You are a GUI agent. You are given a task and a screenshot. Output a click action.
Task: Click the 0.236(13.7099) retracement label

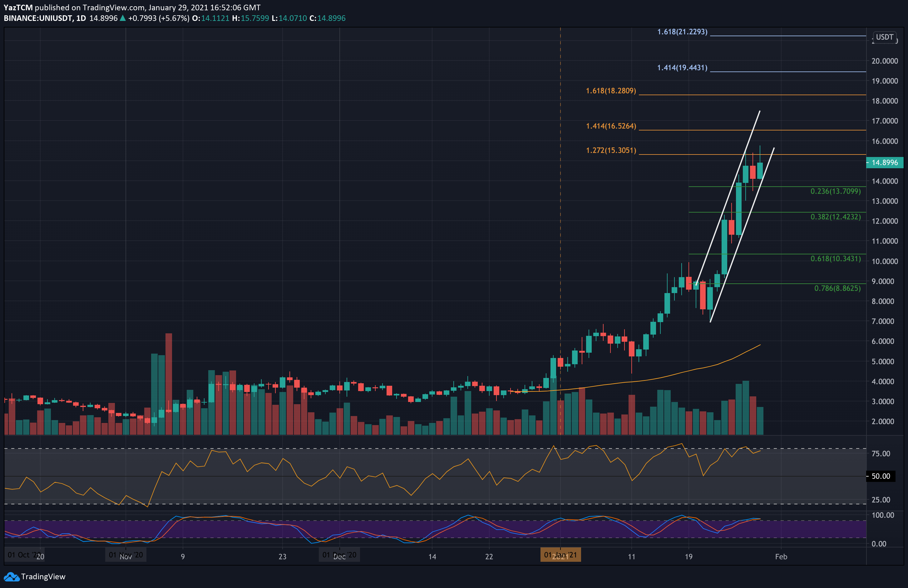point(836,191)
